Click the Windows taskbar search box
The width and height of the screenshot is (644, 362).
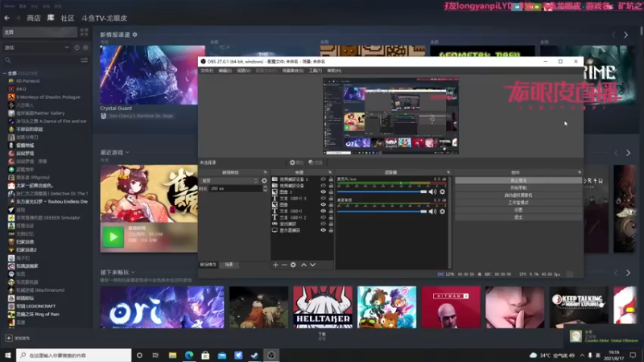click(x=74, y=355)
